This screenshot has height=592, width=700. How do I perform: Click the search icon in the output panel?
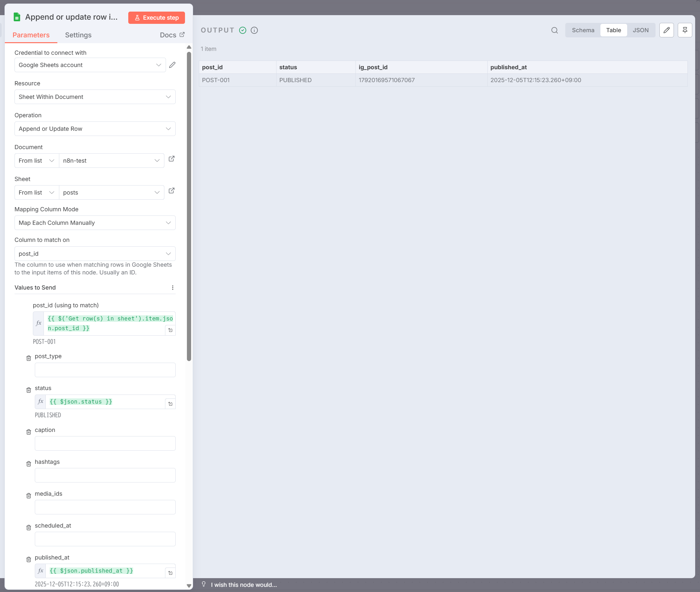point(554,30)
